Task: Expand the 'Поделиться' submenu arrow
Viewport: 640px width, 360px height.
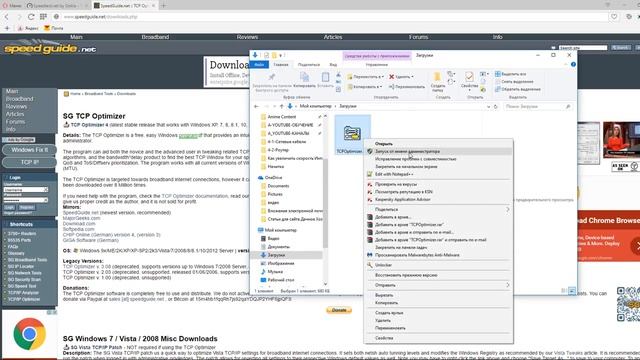Action: [508, 209]
